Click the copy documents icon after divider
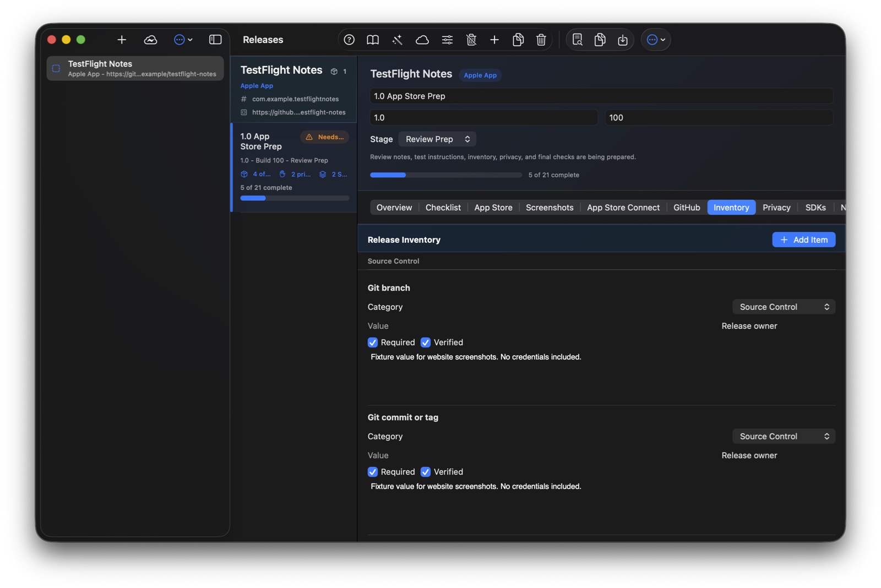This screenshot has height=588, width=881. coord(600,40)
